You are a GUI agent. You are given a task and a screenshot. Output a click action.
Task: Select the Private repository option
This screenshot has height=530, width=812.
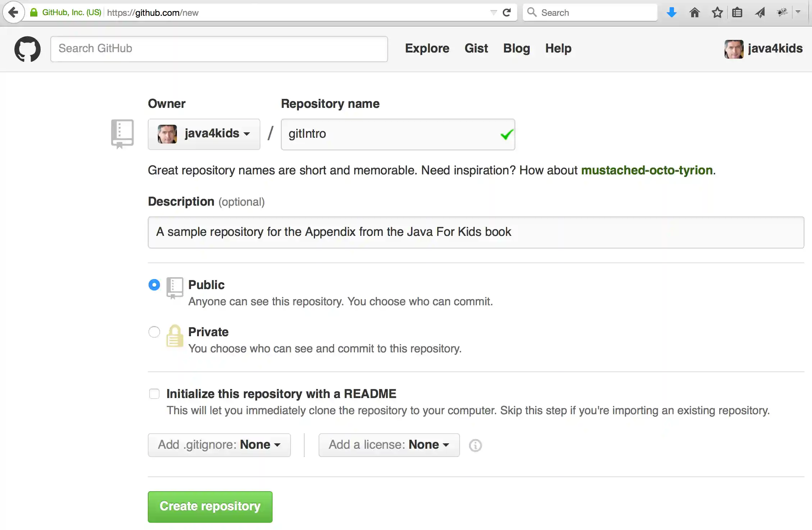click(154, 332)
